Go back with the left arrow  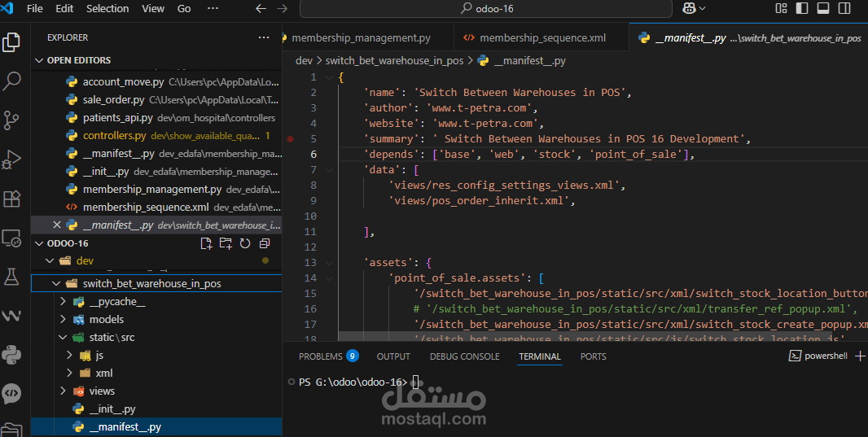point(261,8)
